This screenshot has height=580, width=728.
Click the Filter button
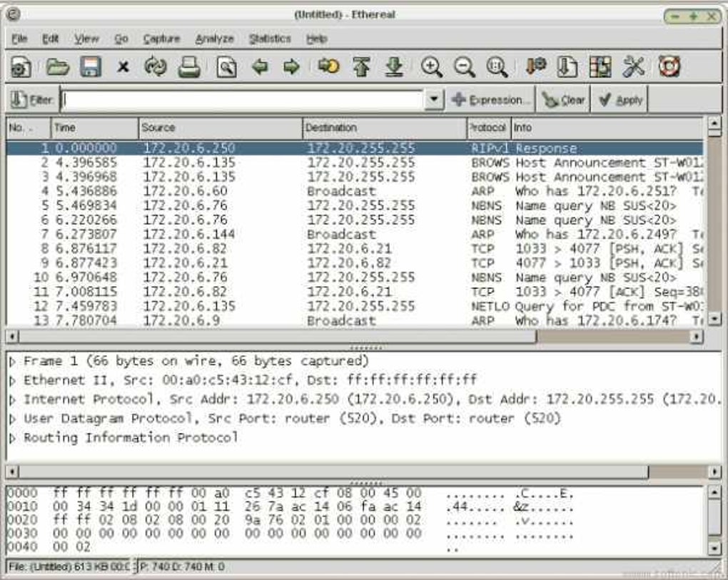(31, 100)
